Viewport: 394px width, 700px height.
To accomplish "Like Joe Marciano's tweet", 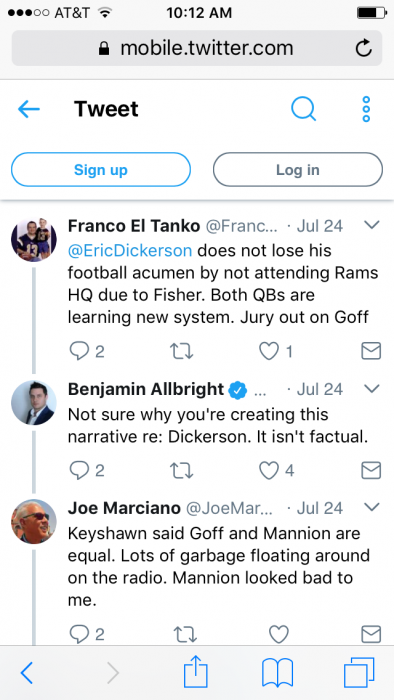I will 279,634.
